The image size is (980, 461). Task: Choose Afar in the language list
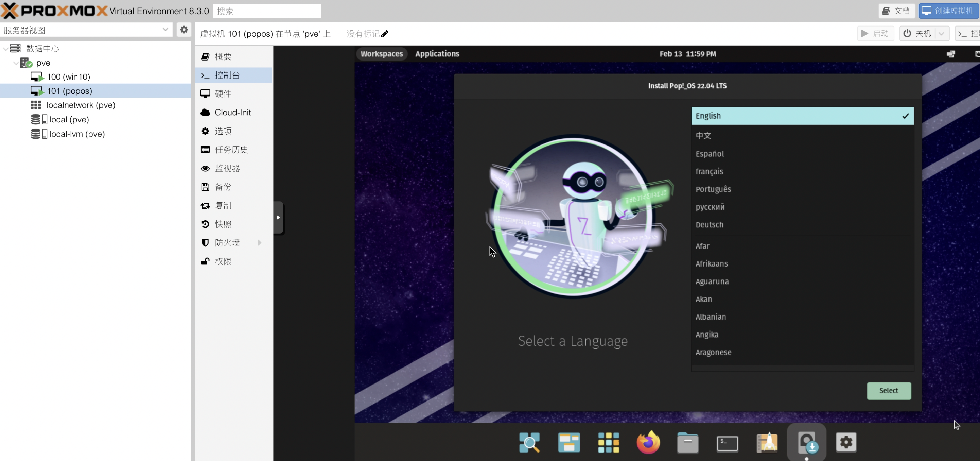[802, 246]
